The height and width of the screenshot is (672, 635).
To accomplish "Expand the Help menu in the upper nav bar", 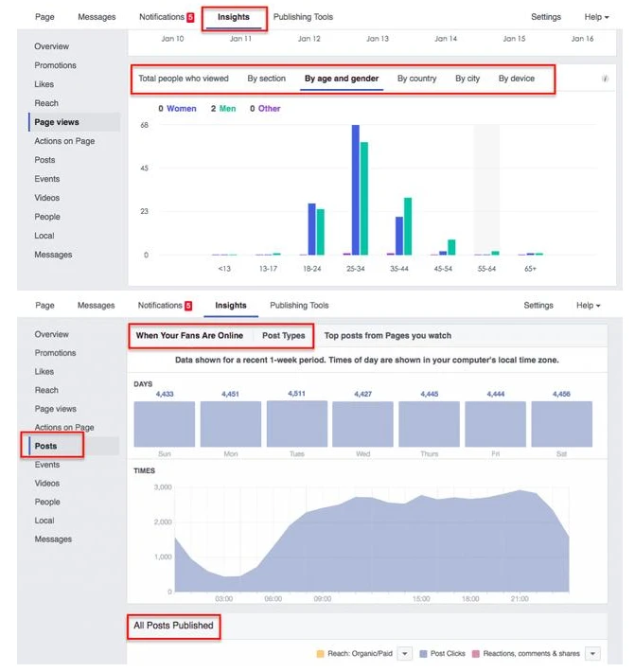I will (x=596, y=17).
